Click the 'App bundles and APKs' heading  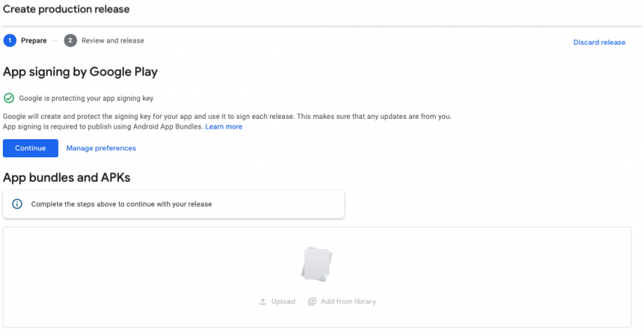66,178
